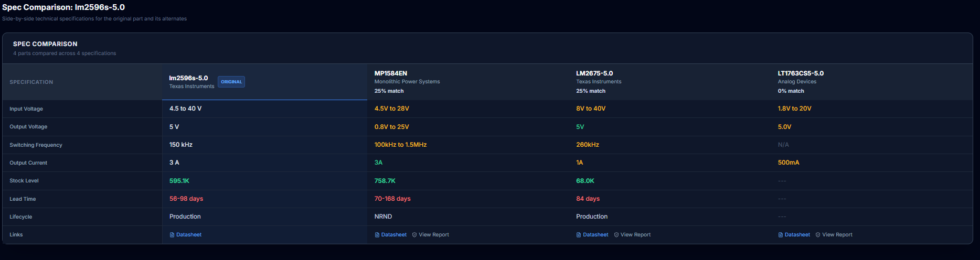This screenshot has height=260, width=980.
Task: Click the Monolithic Power Systems manufacturer text
Action: (x=407, y=82)
